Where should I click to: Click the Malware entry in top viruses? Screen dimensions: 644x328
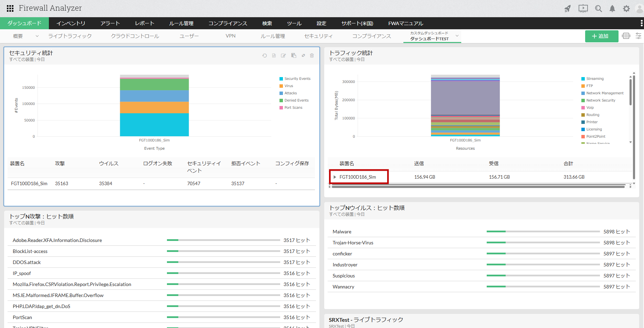(342, 232)
